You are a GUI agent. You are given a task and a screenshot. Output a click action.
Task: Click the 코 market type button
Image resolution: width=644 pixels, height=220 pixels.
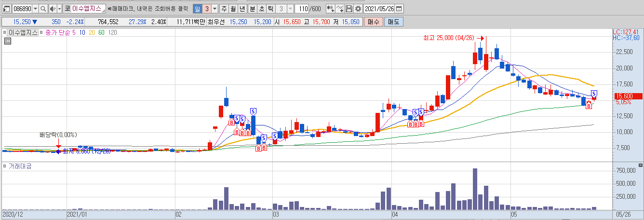[67, 9]
